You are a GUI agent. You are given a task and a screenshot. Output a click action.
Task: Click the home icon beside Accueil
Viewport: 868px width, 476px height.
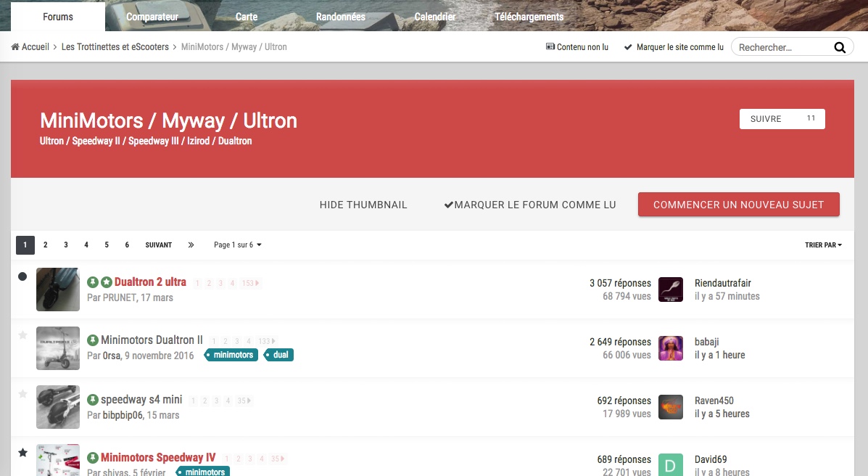(x=15, y=47)
